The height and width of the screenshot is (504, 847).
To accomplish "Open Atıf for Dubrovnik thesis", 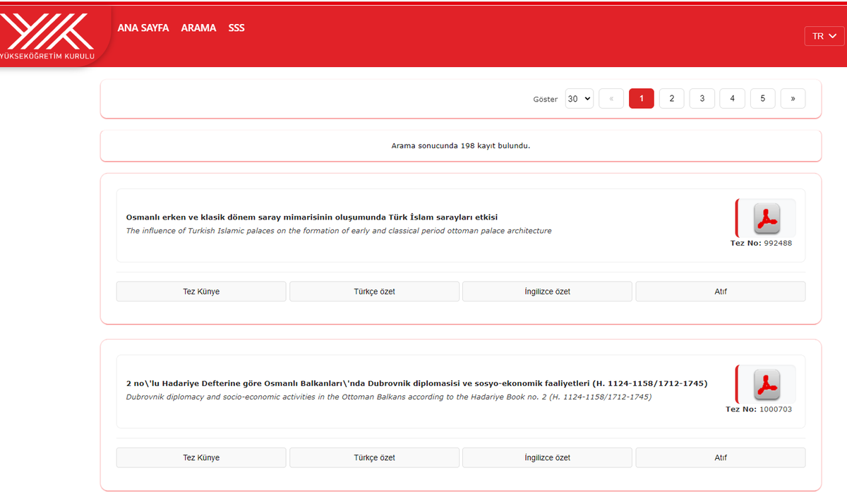I will click(721, 457).
